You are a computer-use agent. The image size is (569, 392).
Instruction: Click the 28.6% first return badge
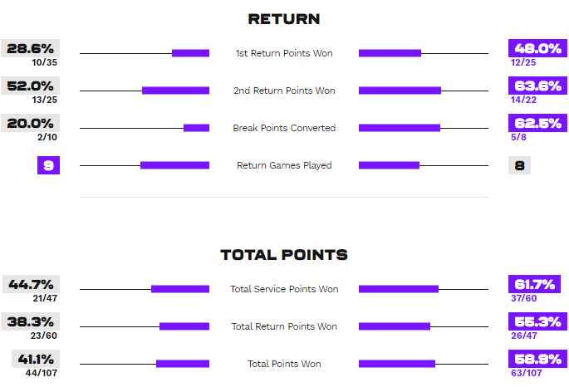31,48
